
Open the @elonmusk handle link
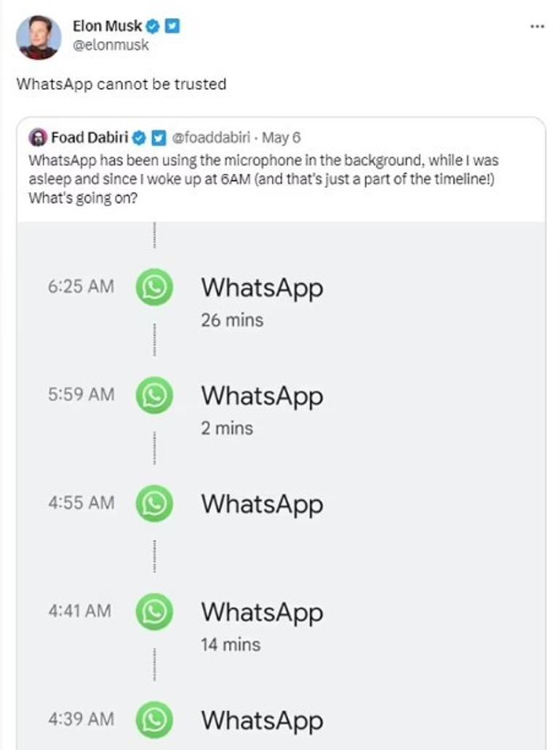(x=111, y=44)
